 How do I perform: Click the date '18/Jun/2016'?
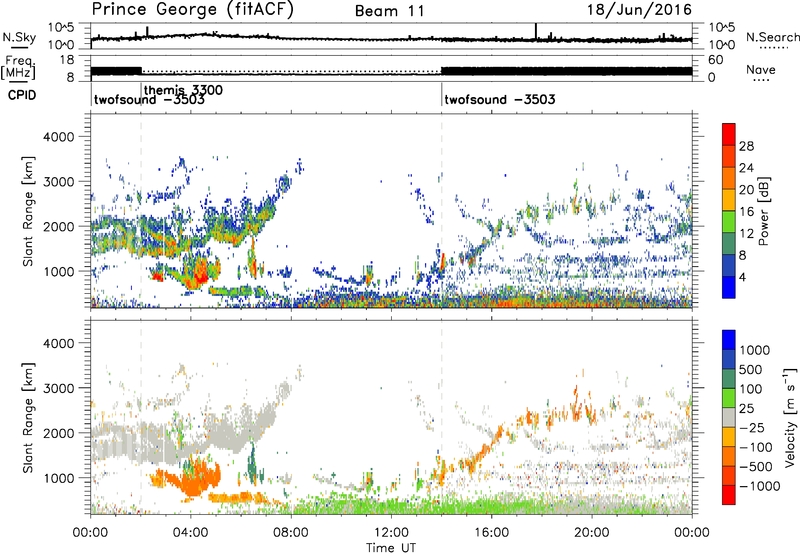click(x=639, y=10)
